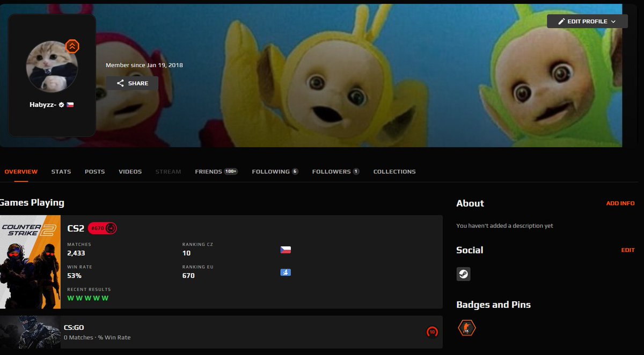The image size is (644, 355).
Task: Click the Steam social icon
Action: coord(463,274)
